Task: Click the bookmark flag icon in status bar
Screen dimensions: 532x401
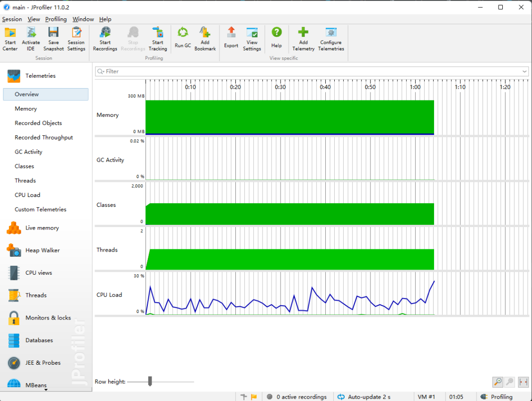Action: click(x=254, y=397)
